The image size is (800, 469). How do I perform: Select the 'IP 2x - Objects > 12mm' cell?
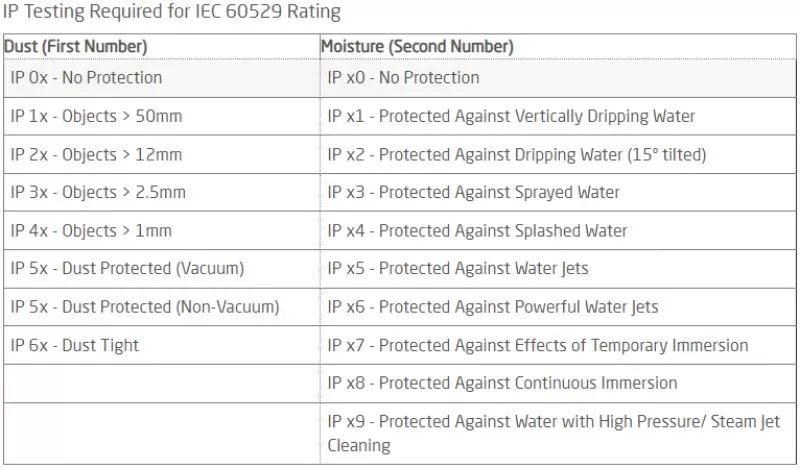pyautogui.click(x=96, y=154)
